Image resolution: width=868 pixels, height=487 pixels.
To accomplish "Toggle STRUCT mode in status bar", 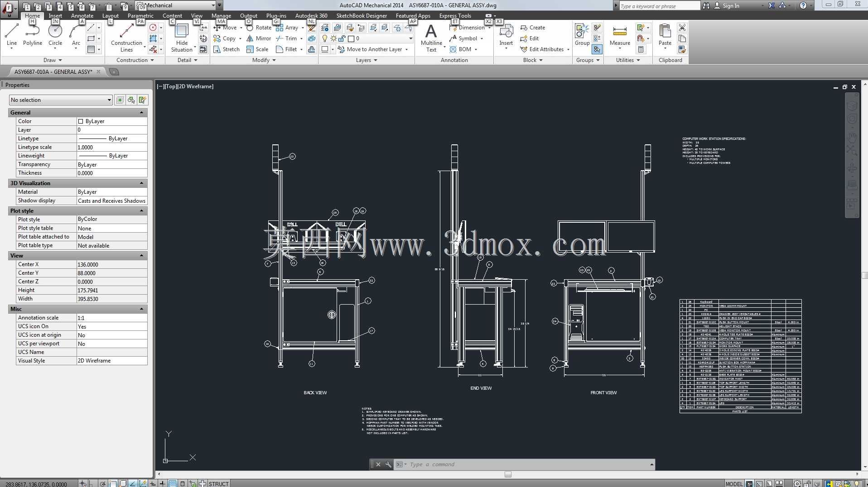I will (218, 484).
